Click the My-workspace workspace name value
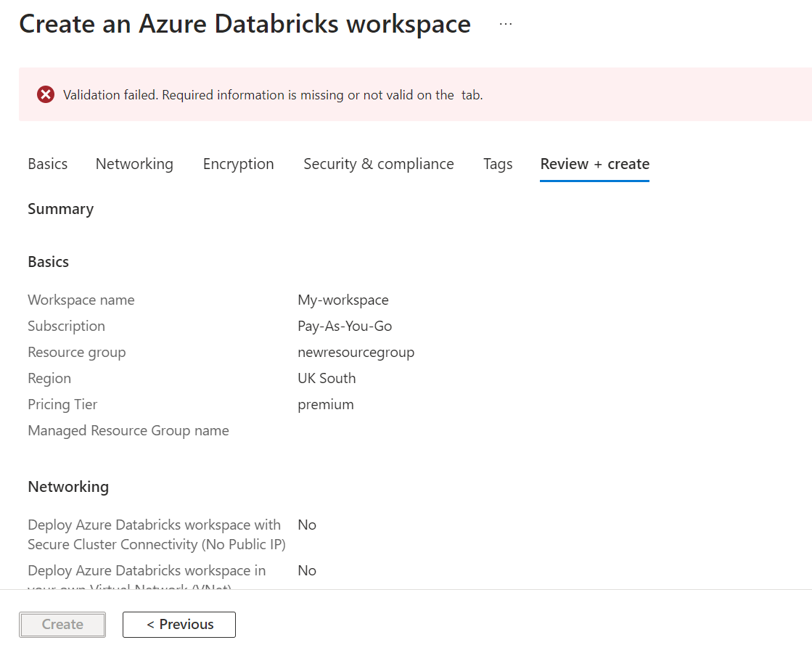Screen dimensions: 812x653 coord(343,300)
